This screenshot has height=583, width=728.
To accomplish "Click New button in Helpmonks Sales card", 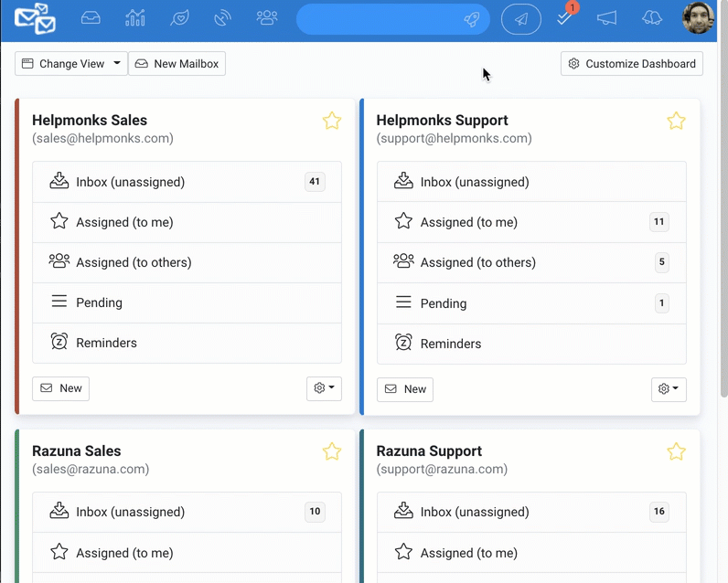I will pyautogui.click(x=61, y=388).
